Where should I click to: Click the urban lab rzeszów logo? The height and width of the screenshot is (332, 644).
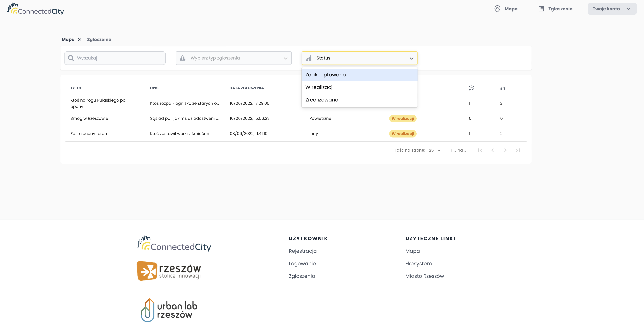[x=169, y=310]
